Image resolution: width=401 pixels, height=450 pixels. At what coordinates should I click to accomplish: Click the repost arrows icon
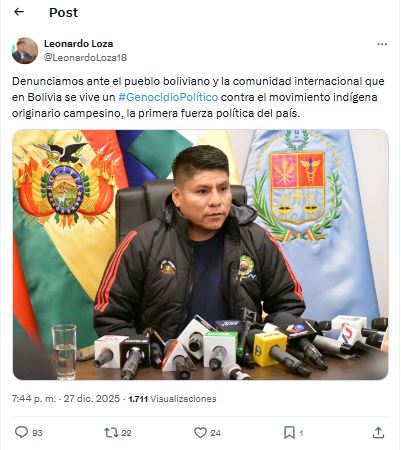click(x=111, y=433)
